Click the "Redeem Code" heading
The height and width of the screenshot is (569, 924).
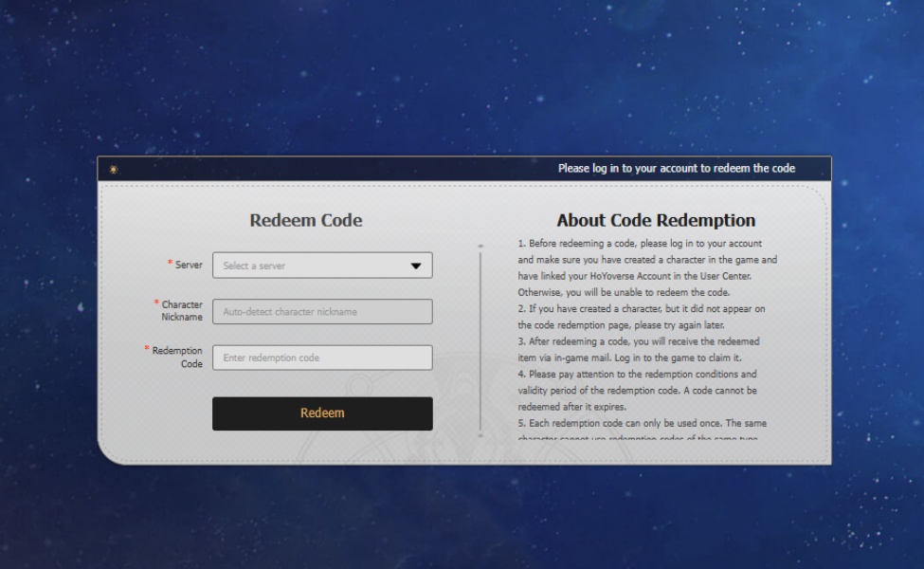pyautogui.click(x=305, y=220)
